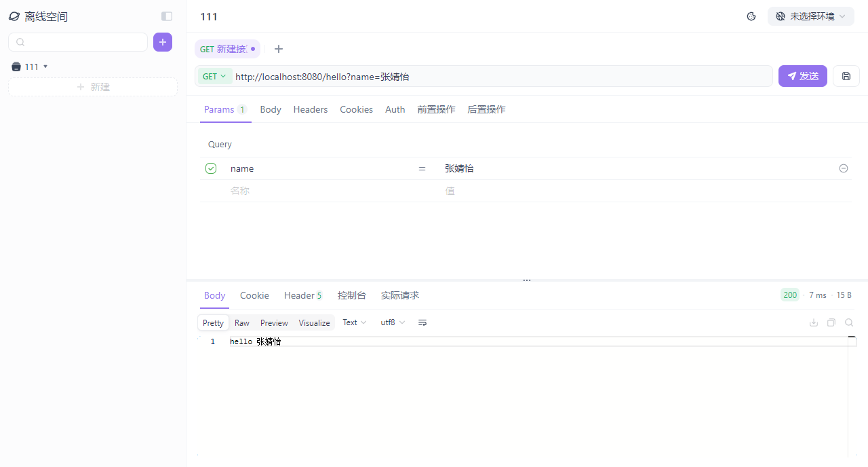Toggle word wrap in response toolbar
This screenshot has width=868, height=467.
coord(422,322)
